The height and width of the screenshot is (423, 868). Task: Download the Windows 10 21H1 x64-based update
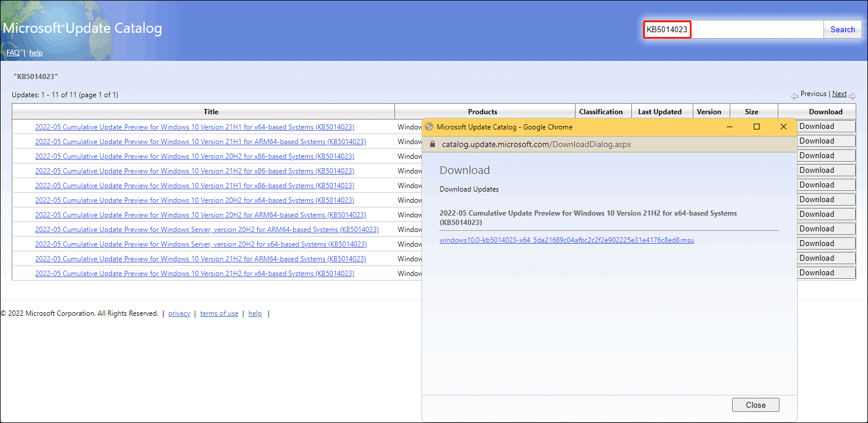click(x=826, y=126)
